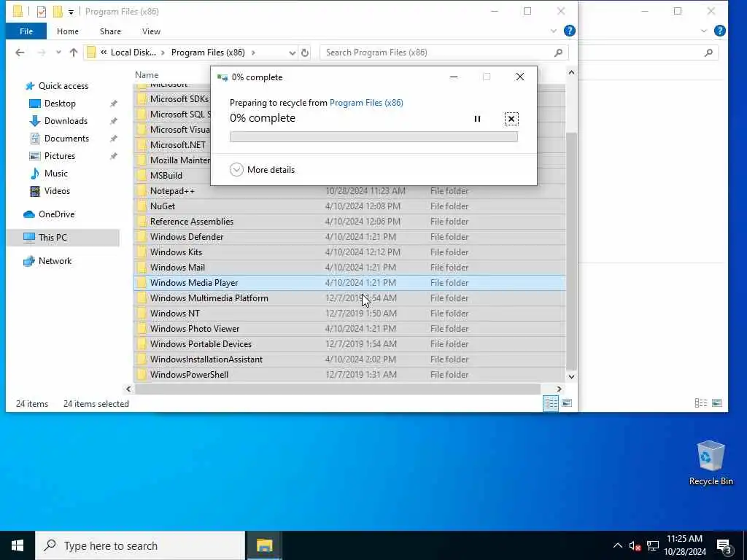
Task: Select the Windows Photo Viewer folder
Action: (x=349, y=329)
